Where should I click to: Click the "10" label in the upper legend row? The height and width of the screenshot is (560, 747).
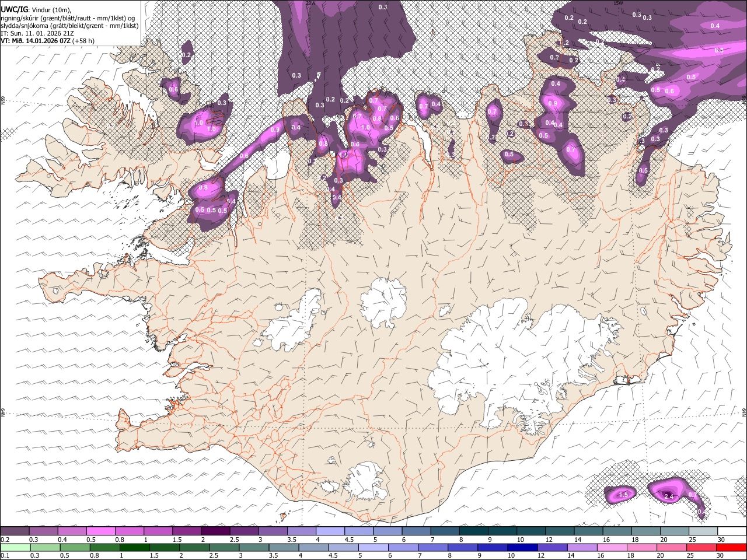tap(521, 540)
